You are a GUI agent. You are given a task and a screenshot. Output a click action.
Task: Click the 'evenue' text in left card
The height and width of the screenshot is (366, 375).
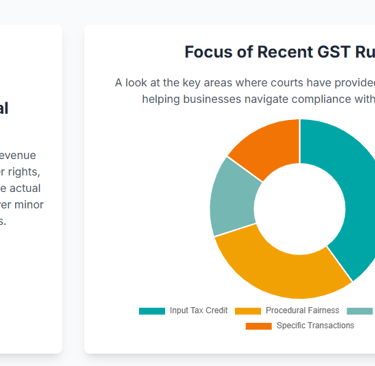coord(18,156)
